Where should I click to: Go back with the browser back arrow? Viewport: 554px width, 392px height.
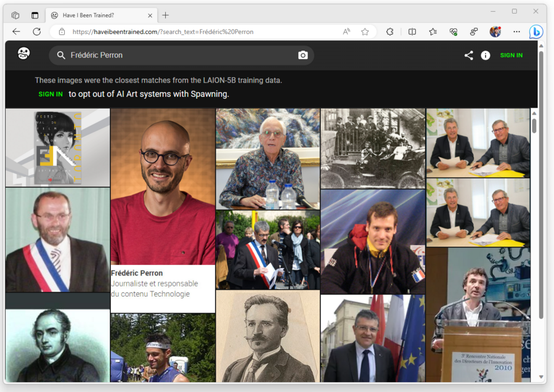click(17, 32)
